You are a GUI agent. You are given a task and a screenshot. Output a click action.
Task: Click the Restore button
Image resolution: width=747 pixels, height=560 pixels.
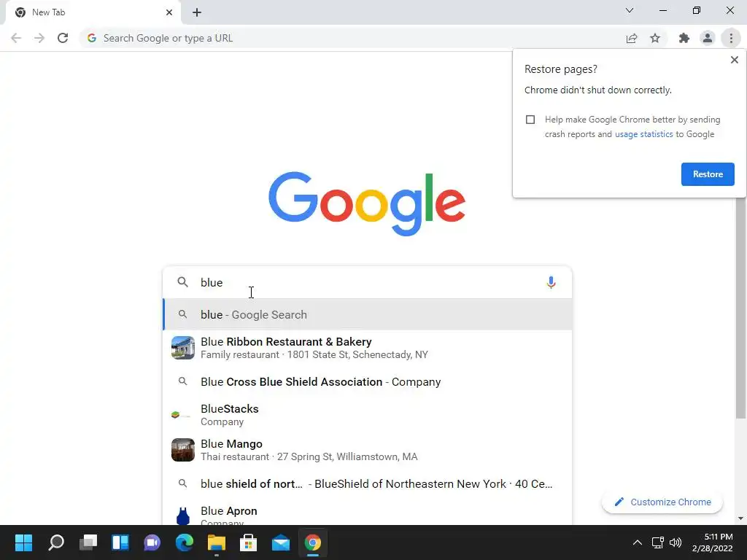pos(708,174)
